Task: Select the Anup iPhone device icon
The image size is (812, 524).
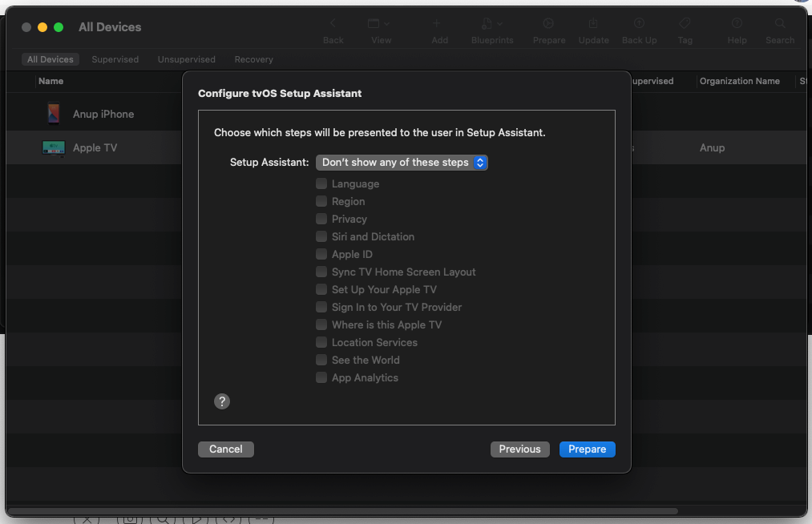Action: [x=54, y=114]
